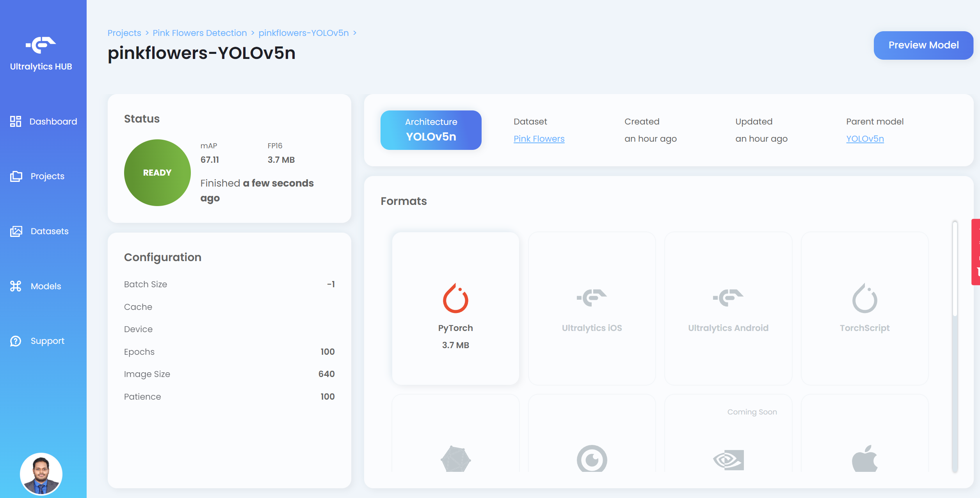Click the Status section heading

142,119
